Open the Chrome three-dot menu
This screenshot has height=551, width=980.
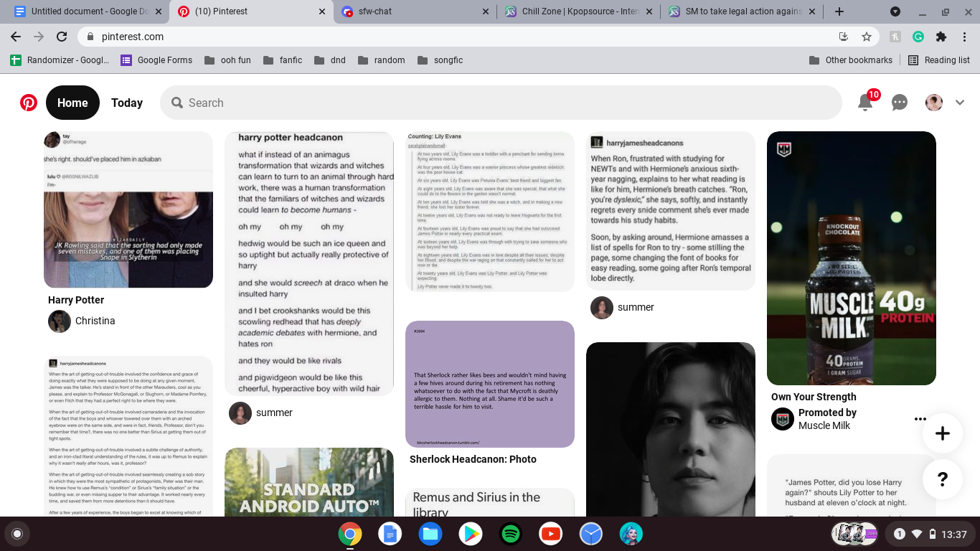(x=964, y=37)
